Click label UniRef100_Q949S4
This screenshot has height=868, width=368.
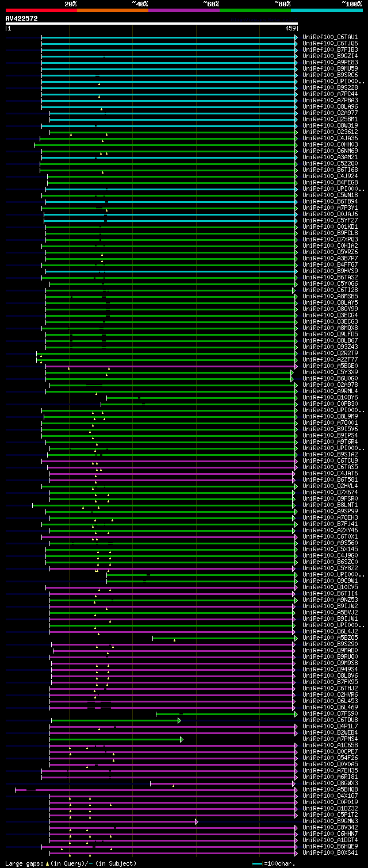click(x=330, y=669)
